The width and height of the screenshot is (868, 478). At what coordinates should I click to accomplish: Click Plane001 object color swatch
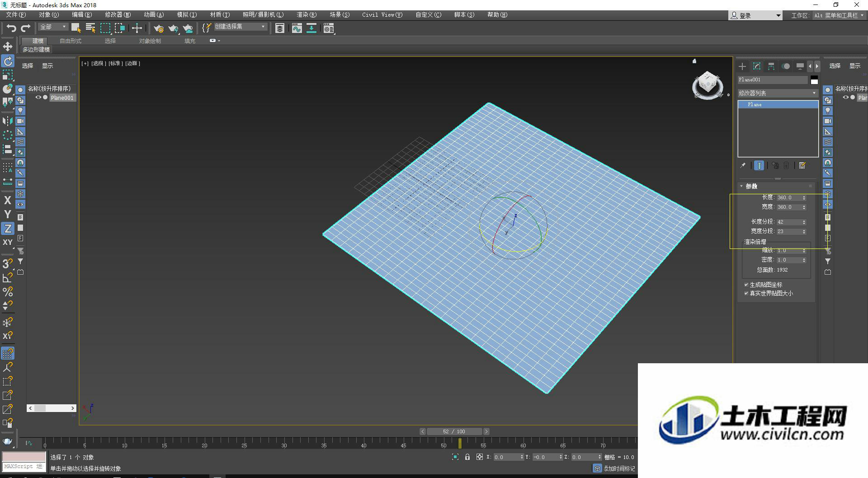814,80
